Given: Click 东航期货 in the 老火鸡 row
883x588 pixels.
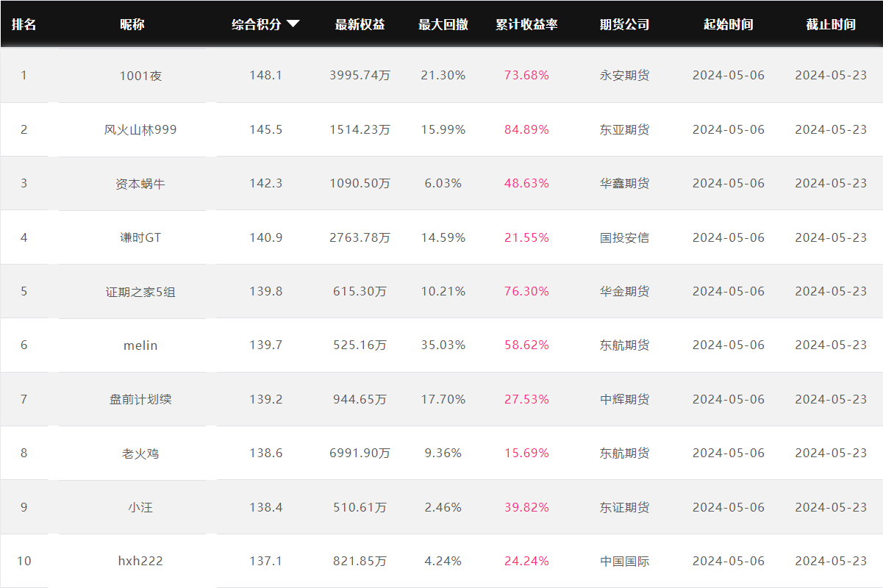Looking at the screenshot, I should [624, 453].
